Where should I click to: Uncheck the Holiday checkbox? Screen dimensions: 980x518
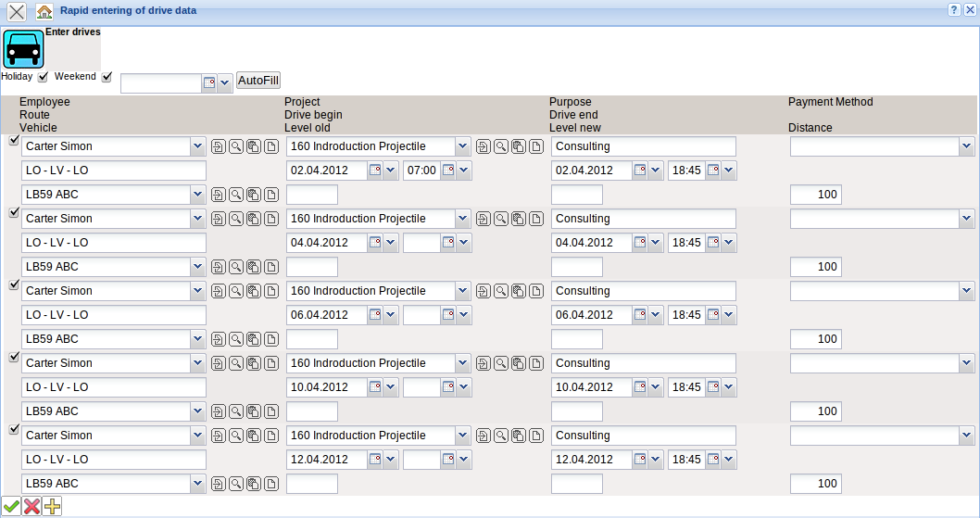point(43,77)
